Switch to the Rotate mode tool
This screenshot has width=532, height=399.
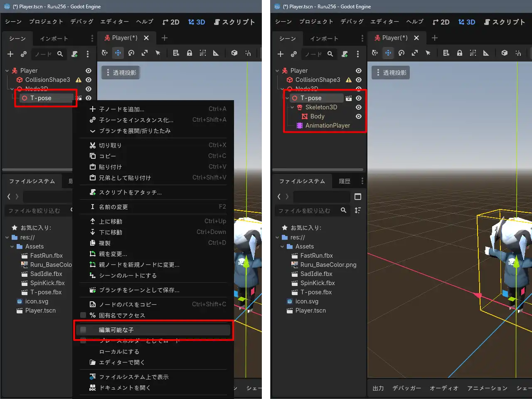(x=131, y=53)
